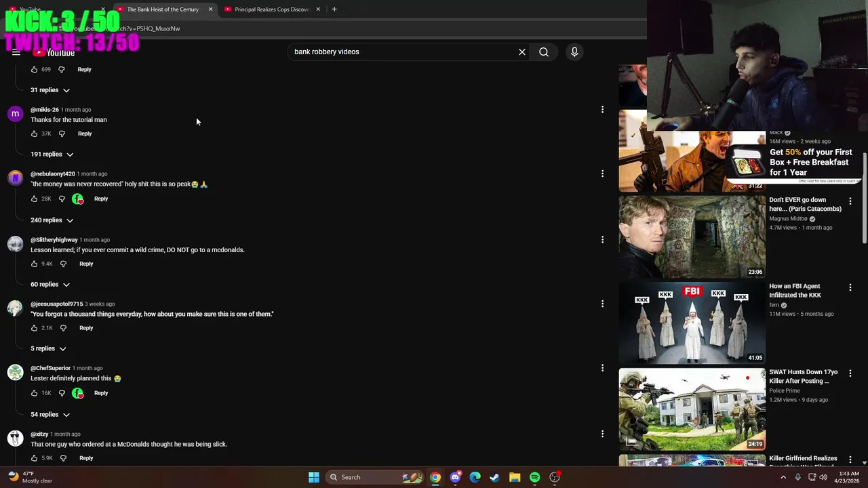This screenshot has height=488, width=868.
Task: Open @mikis-26 profile avatar
Action: point(15,114)
